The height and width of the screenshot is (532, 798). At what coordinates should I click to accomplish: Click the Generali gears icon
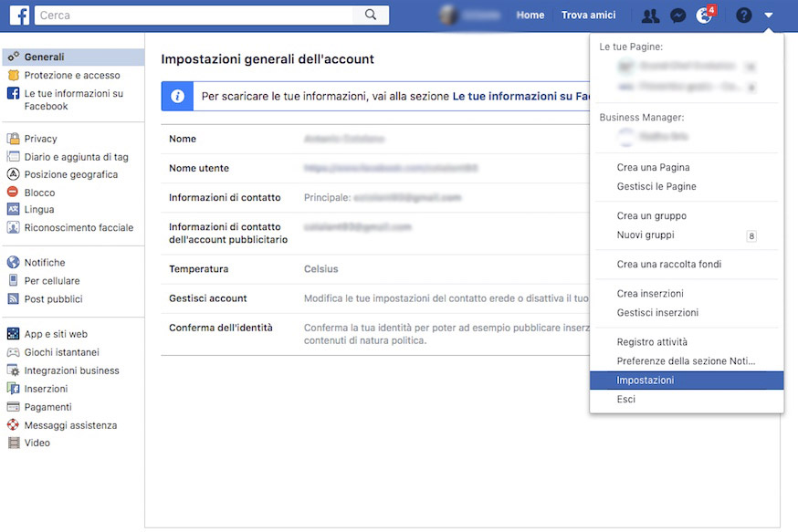pyautogui.click(x=14, y=57)
